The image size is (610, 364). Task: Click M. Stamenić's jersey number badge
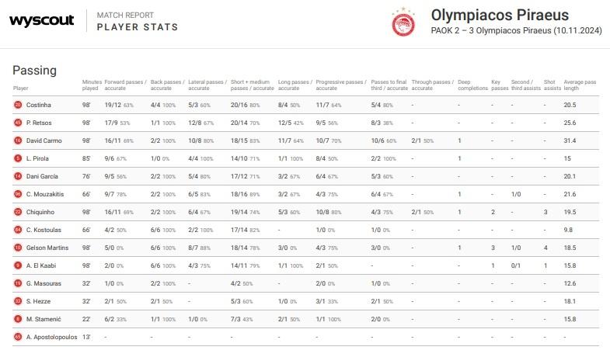[18, 319]
